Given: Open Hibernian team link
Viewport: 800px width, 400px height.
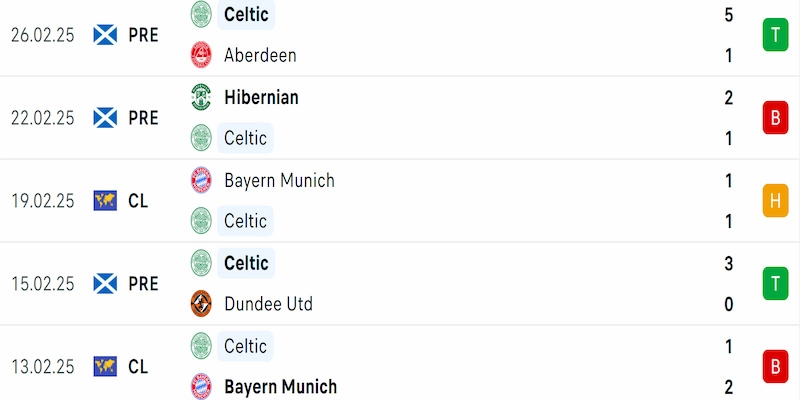Looking at the screenshot, I should click(261, 97).
